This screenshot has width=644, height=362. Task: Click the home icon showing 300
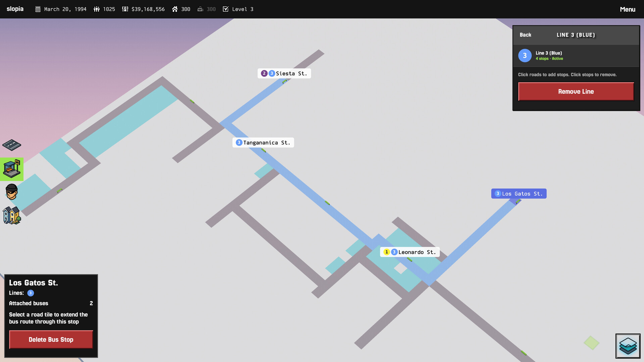tap(175, 9)
